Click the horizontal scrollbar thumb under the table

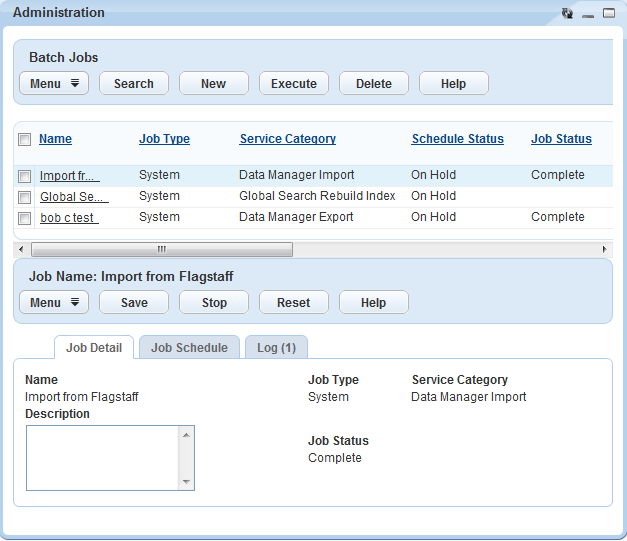tap(160, 249)
